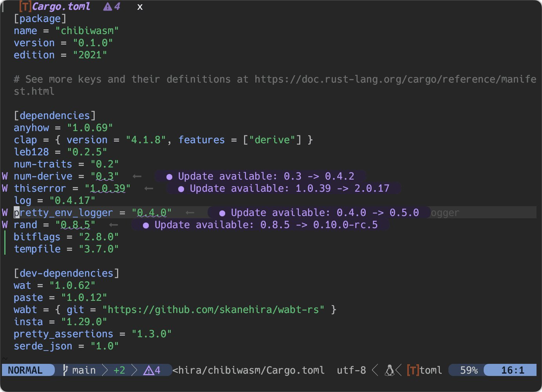Click the Linux penguin icon in the statusline
The height and width of the screenshot is (392, 542).
[390, 370]
